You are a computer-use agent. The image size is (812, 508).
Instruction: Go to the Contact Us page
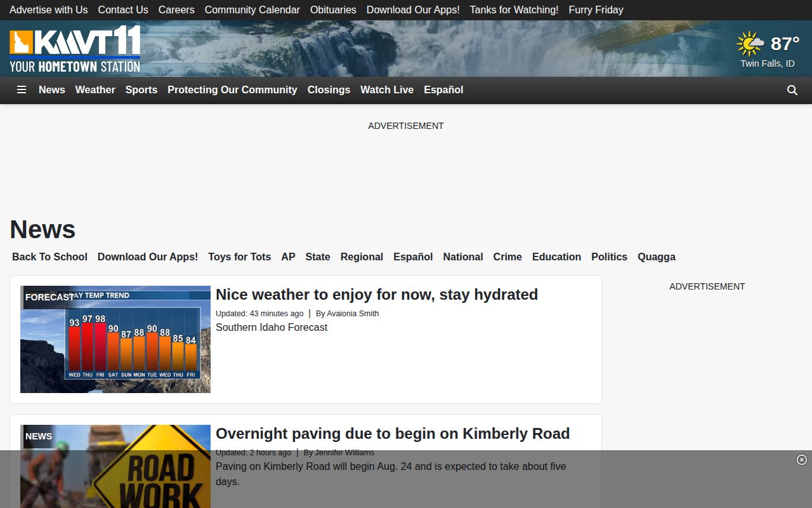pos(123,10)
